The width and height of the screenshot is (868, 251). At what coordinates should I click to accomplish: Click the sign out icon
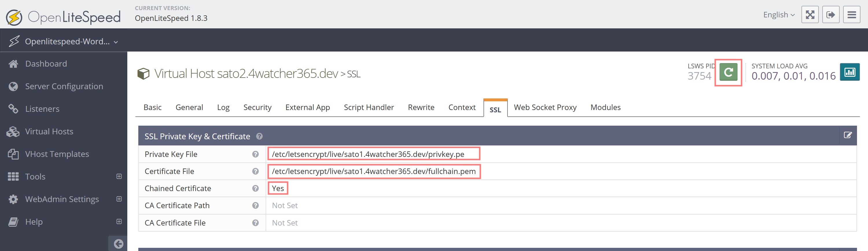[x=831, y=14]
